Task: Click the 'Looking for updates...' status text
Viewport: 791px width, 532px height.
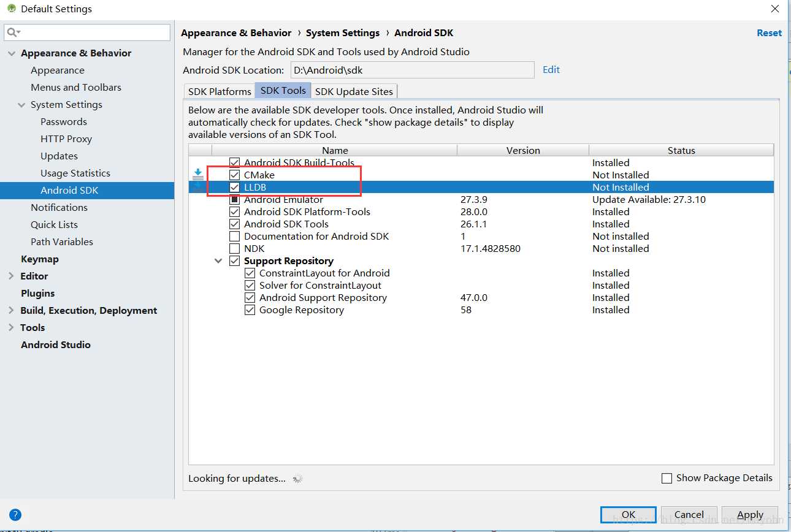Action: tap(237, 479)
